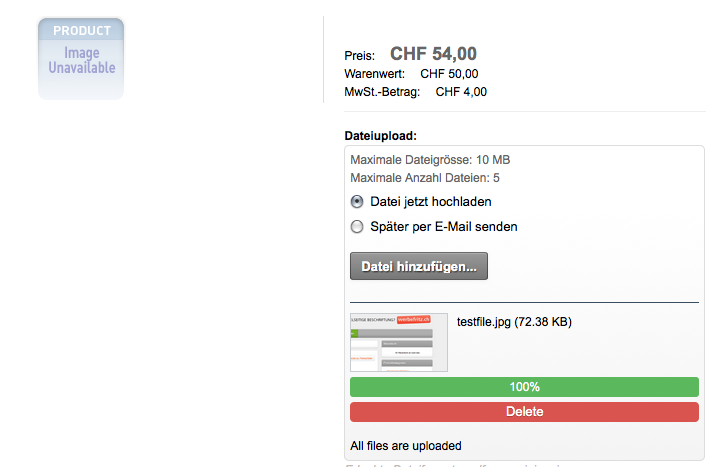
Task: Open the testfile.jpg preview thumbnail
Action: click(x=399, y=343)
